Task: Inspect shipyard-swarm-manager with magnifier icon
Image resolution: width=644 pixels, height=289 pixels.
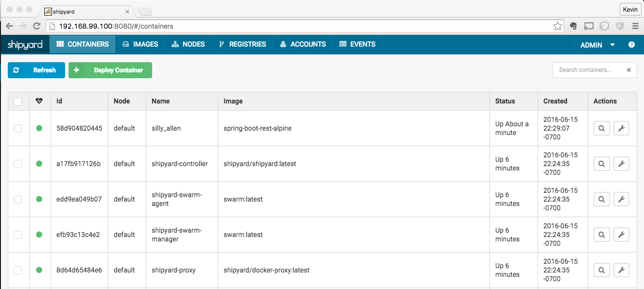Action: [x=602, y=235]
